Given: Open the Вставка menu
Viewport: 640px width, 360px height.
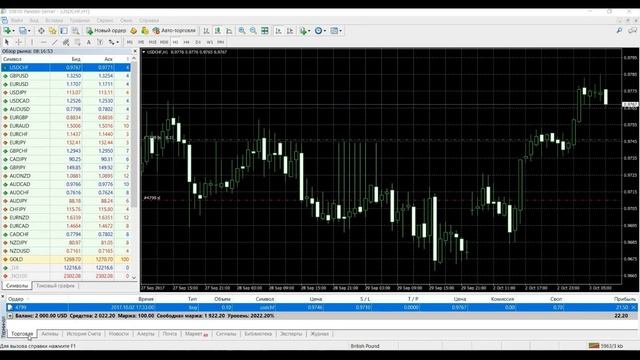Looking at the screenshot, I should pyautogui.click(x=54, y=20).
